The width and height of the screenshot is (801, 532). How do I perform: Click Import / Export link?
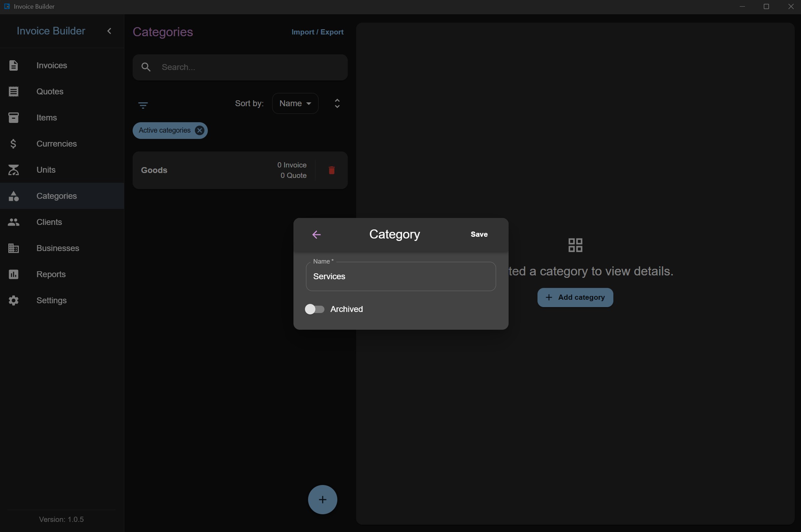tap(317, 32)
